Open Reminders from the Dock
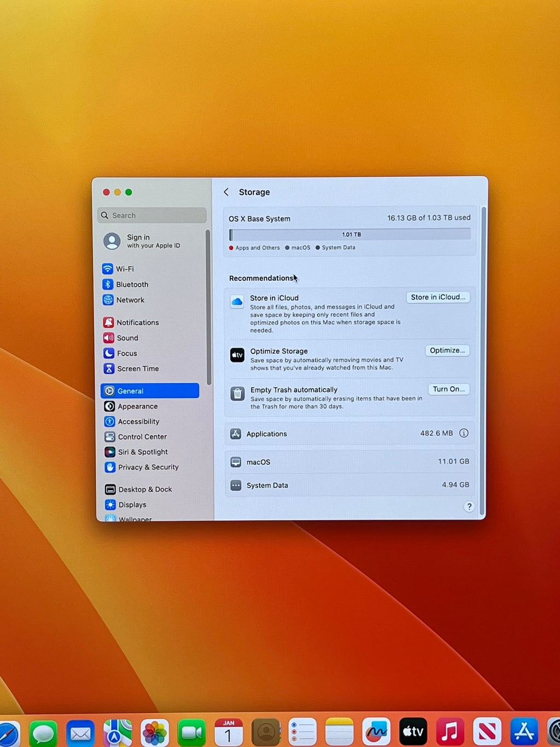This screenshot has height=747, width=560. click(x=302, y=732)
